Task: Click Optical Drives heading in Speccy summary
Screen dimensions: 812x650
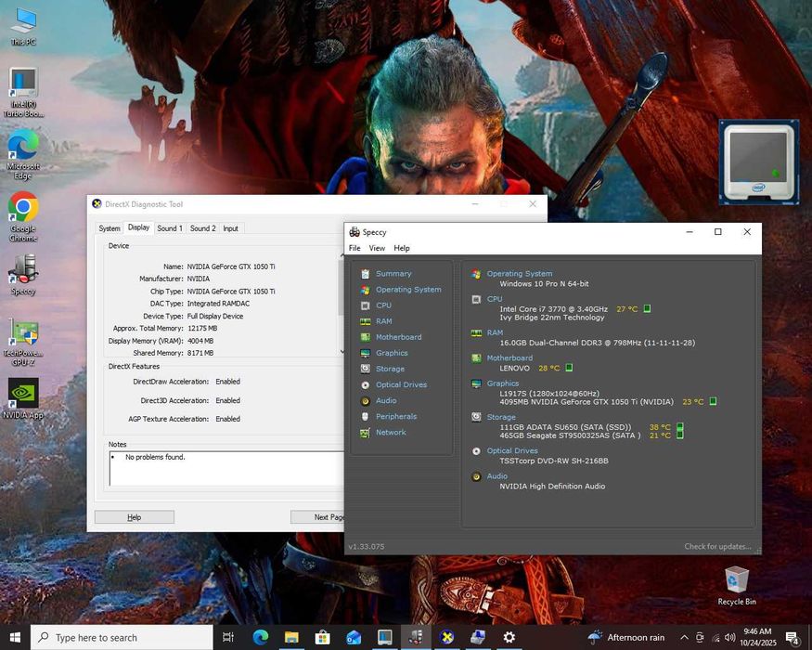Action: [512, 451]
